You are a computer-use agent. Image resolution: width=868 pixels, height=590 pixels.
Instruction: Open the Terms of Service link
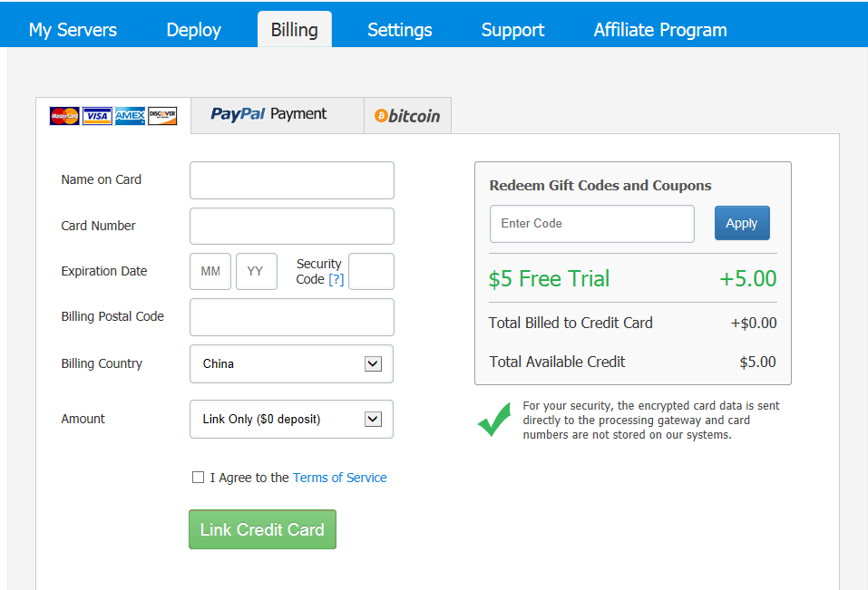point(339,478)
